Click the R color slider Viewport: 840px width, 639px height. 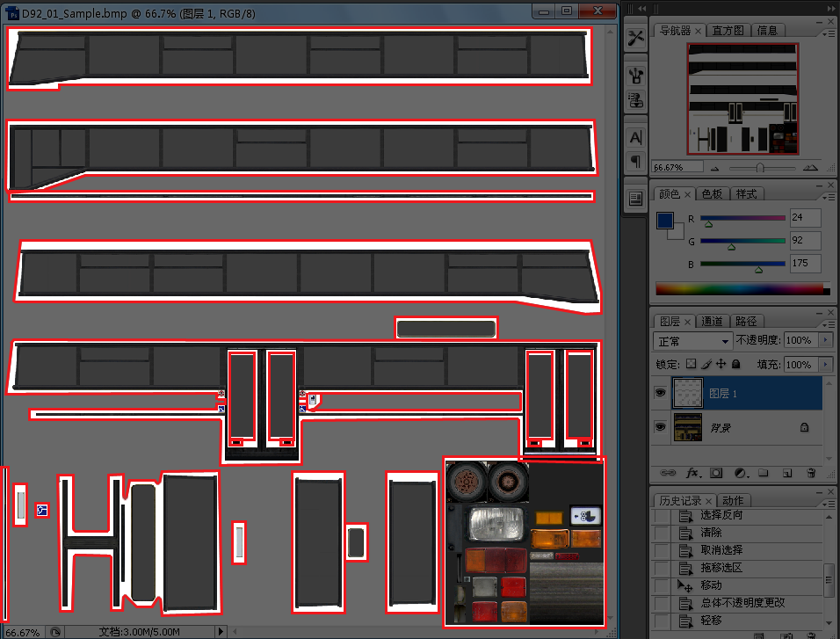pyautogui.click(x=742, y=219)
